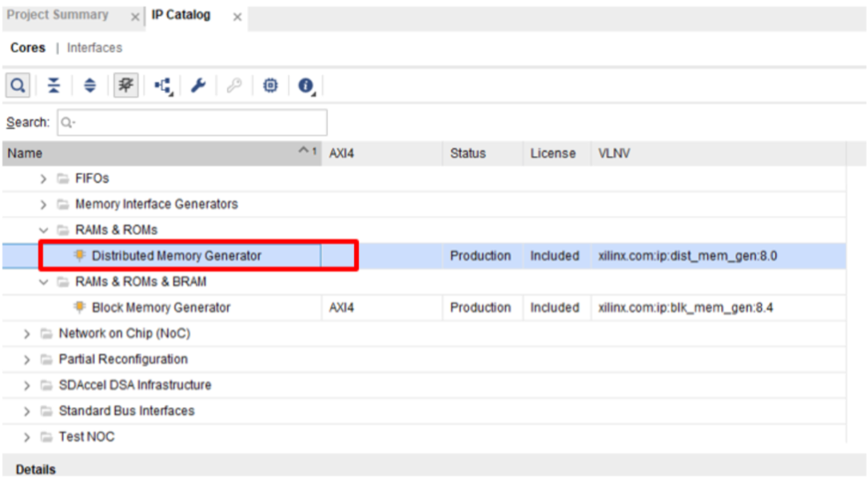This screenshot has height=483, width=868.
Task: Select Block Memory Generator IP
Action: (161, 308)
